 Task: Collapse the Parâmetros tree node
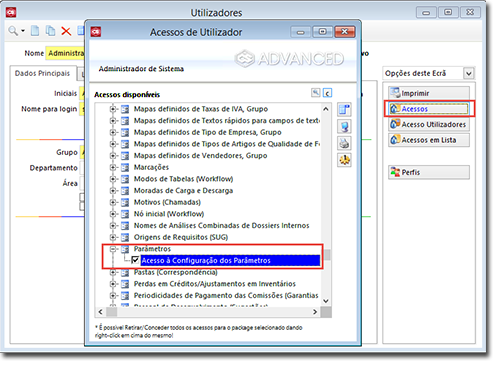[113, 249]
